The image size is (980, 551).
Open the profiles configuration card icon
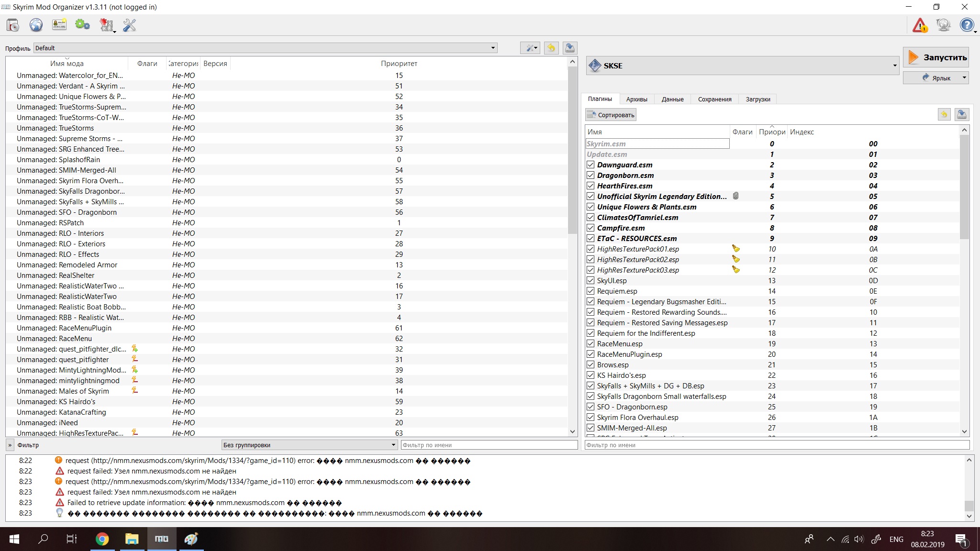[x=59, y=25]
